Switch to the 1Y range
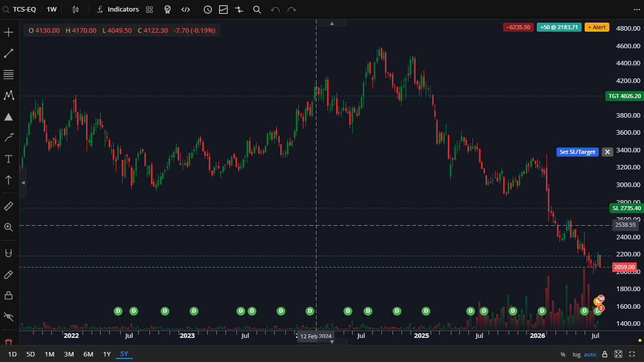644x362 pixels. click(107, 354)
